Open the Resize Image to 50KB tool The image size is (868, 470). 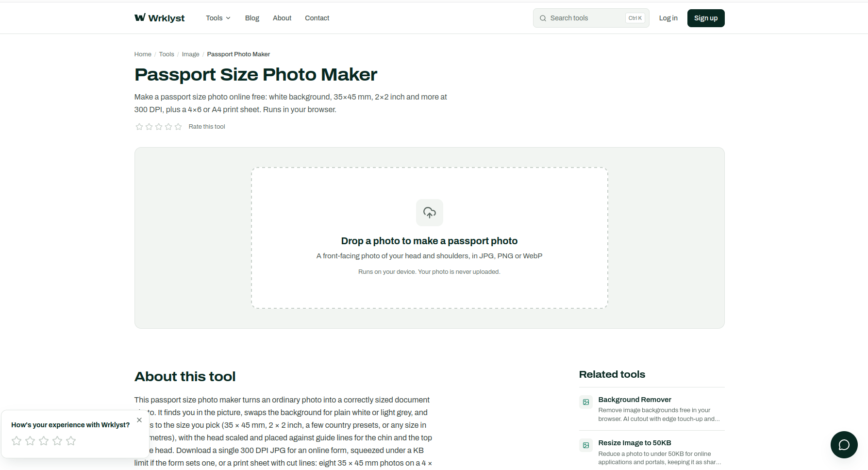(651, 452)
